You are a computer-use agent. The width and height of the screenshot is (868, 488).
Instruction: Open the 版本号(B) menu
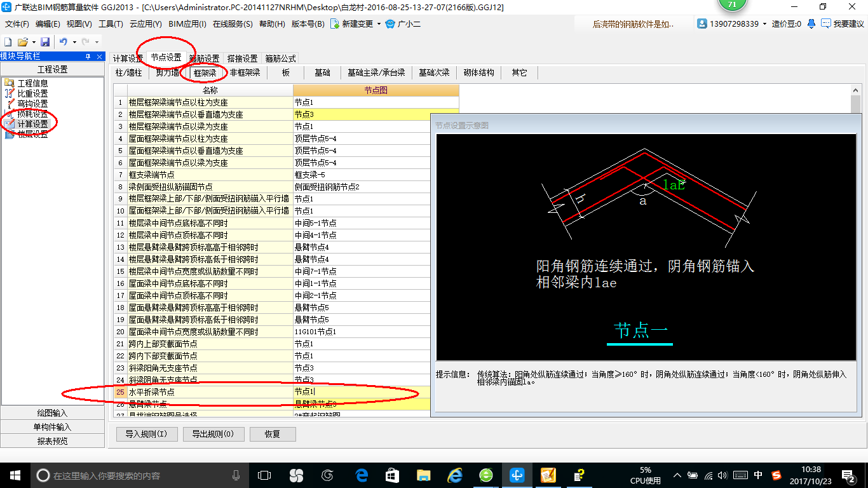click(308, 24)
